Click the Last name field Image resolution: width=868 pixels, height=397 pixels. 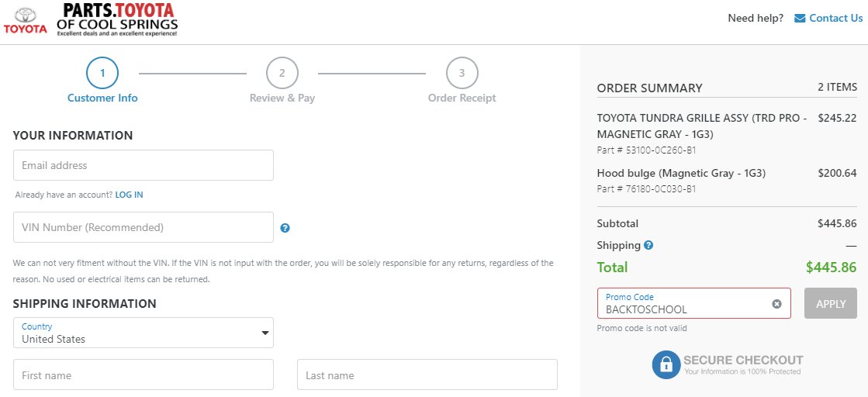(x=427, y=375)
